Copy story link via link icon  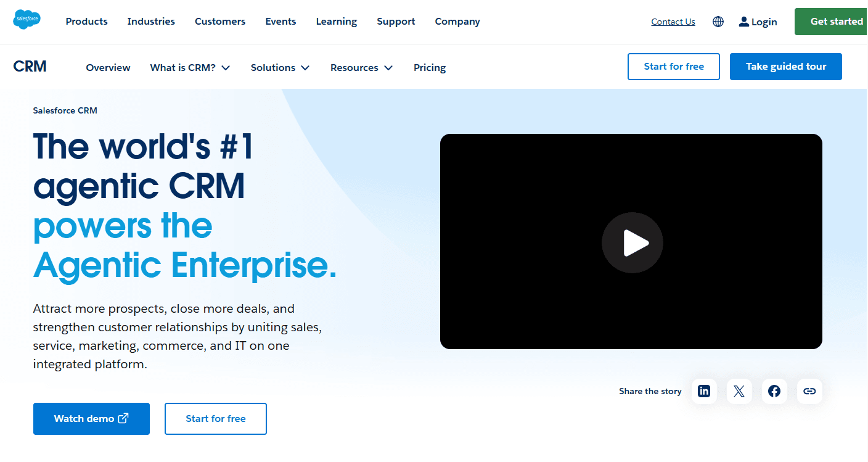[x=809, y=391]
